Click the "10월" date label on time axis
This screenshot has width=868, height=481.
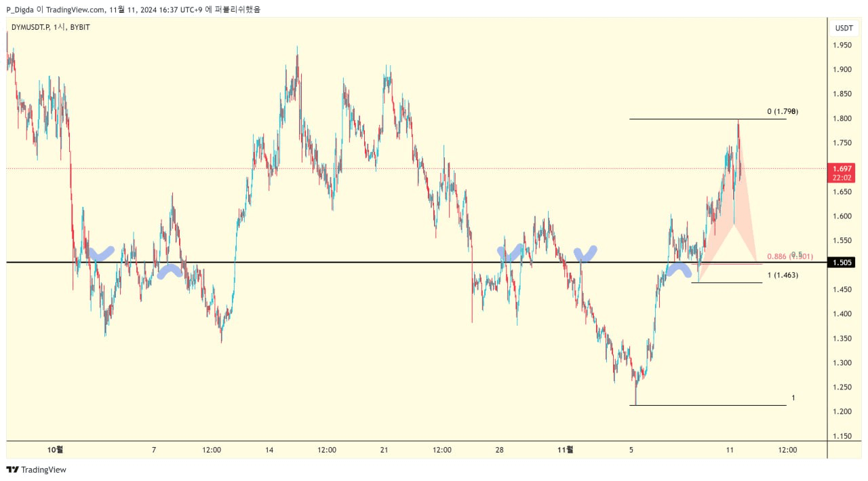pos(55,450)
